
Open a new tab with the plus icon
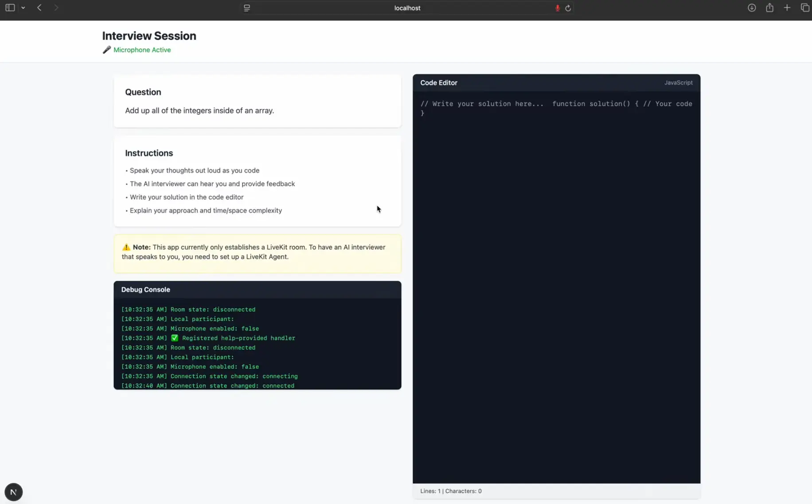(x=787, y=8)
